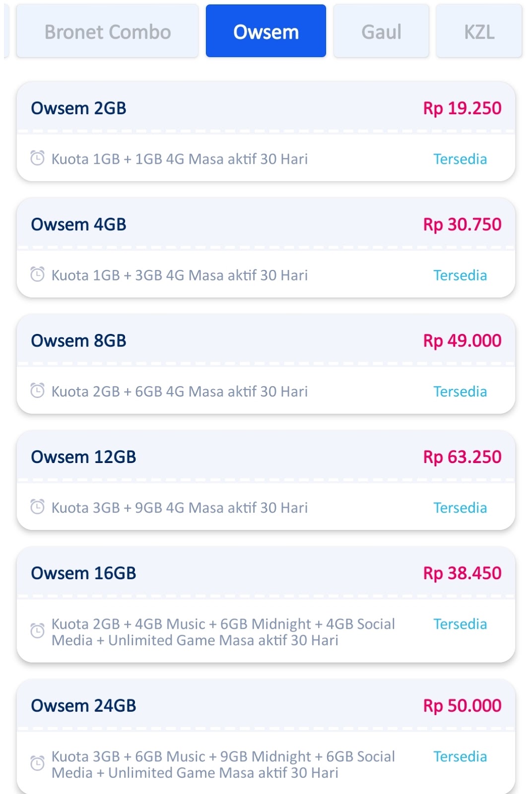Tap the Rp 63.250 price
The image size is (532, 794).
pyautogui.click(x=462, y=457)
